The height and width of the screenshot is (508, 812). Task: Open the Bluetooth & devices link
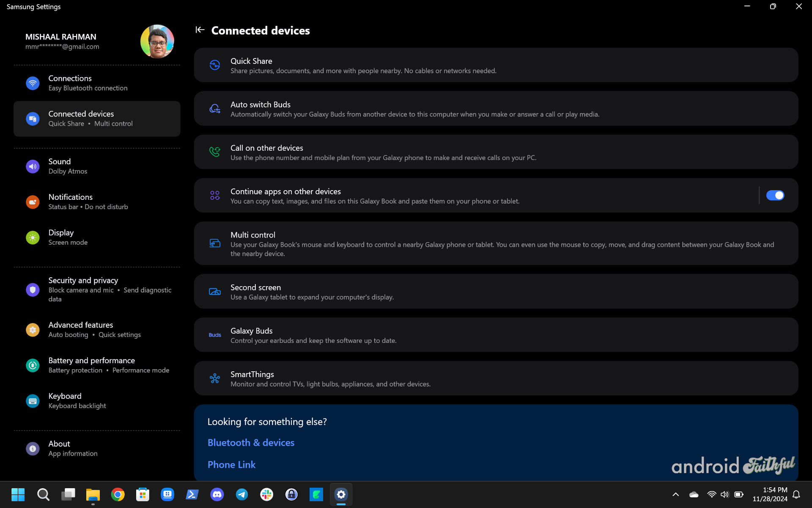click(x=251, y=443)
